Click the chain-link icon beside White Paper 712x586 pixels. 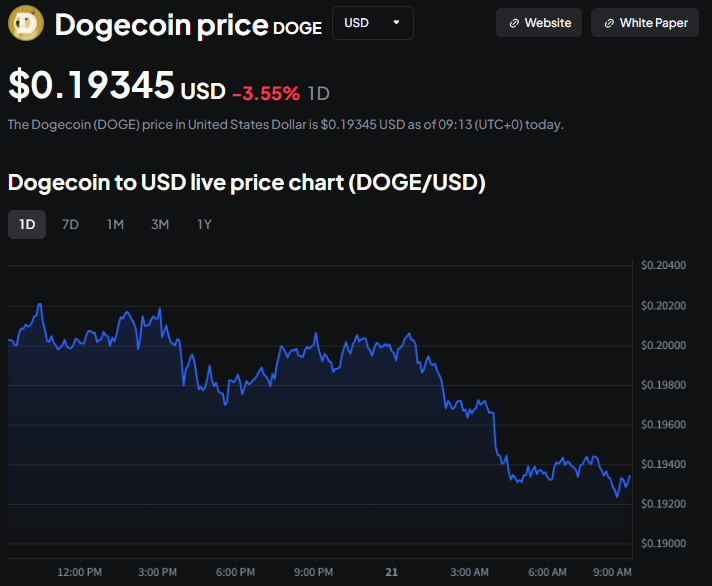pos(609,23)
